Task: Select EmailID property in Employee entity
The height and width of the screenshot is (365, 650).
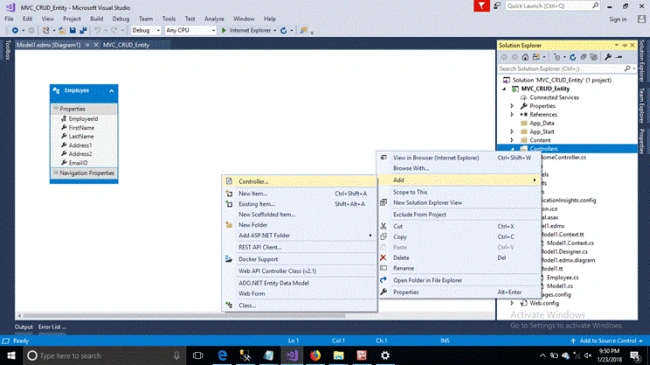Action: (78, 163)
